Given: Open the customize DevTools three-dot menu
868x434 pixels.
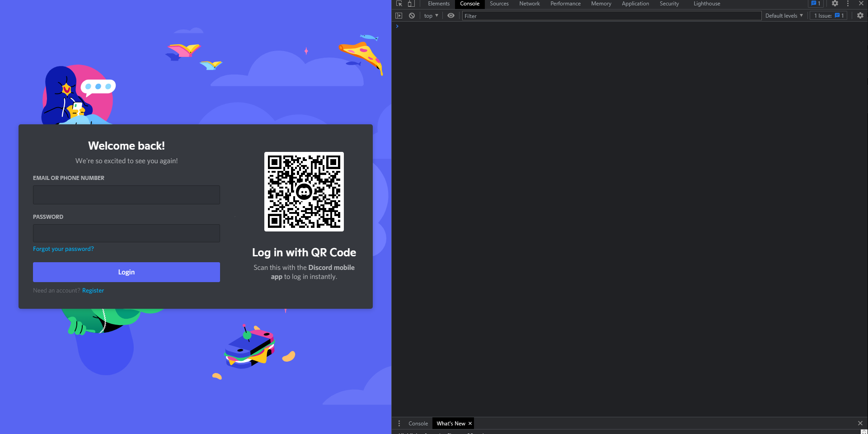Looking at the screenshot, I should 847,4.
